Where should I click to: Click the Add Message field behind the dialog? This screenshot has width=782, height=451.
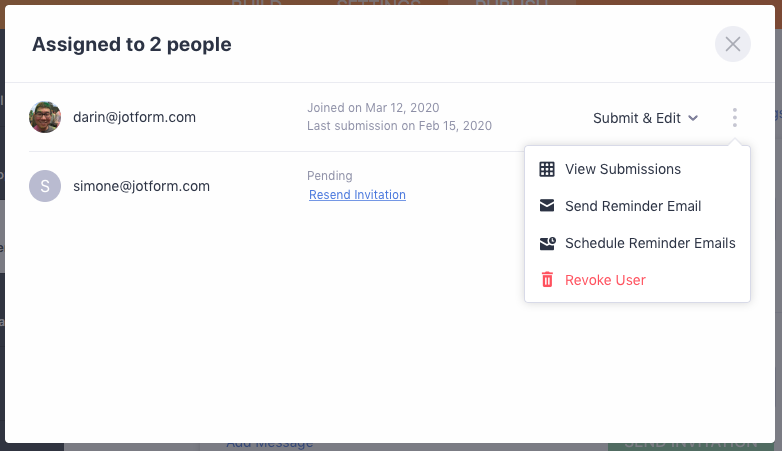click(x=270, y=444)
